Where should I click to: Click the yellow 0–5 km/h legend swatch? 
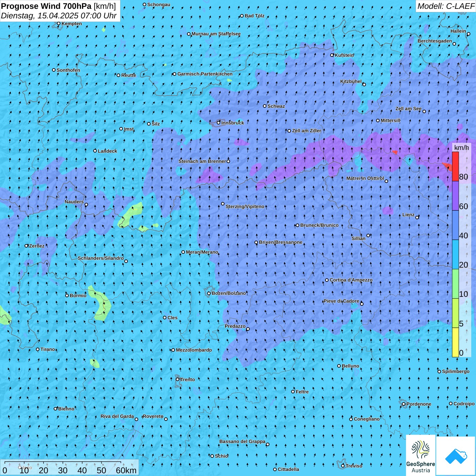point(455,342)
